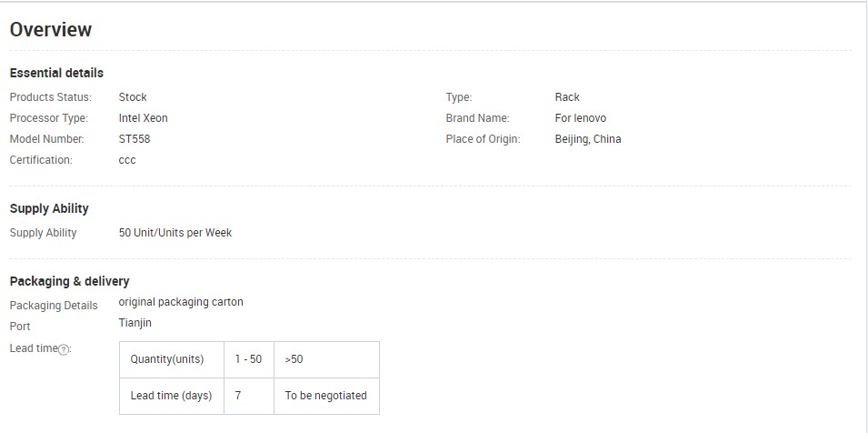Click the Supply Ability section heading
868x433 pixels.
[49, 208]
